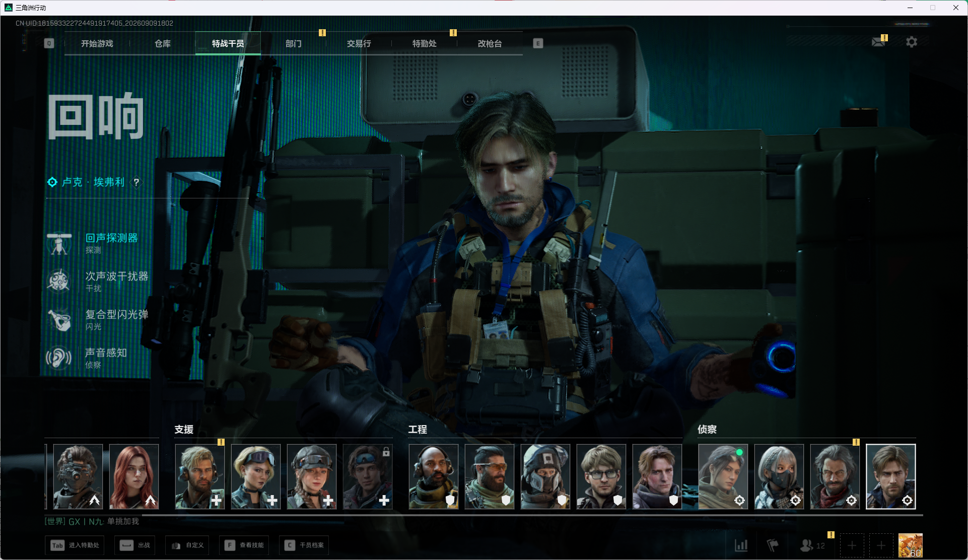Click the question mark beside 卢克·埃弗利

tap(136, 182)
